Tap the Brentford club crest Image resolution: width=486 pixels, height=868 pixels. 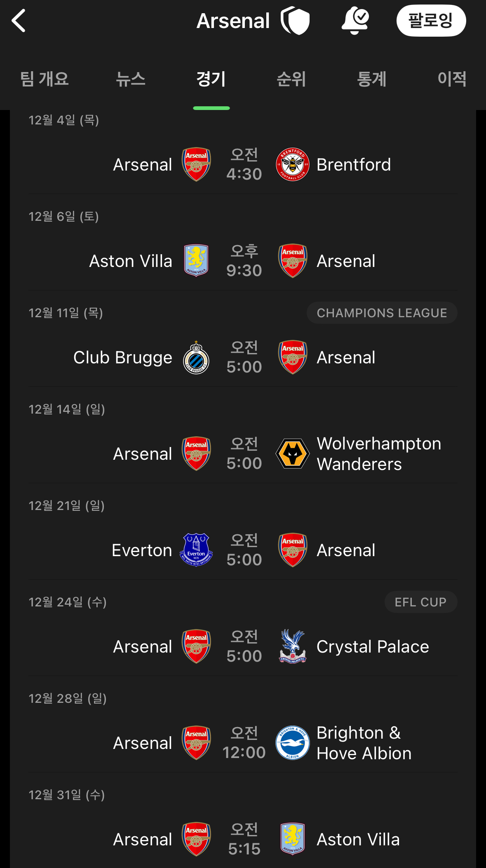pyautogui.click(x=293, y=165)
